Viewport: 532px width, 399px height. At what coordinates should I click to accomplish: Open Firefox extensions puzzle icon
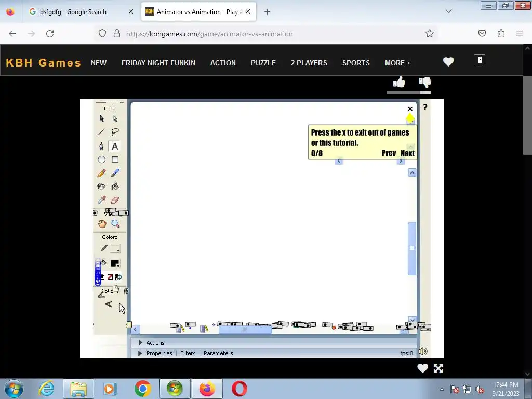pyautogui.click(x=501, y=33)
